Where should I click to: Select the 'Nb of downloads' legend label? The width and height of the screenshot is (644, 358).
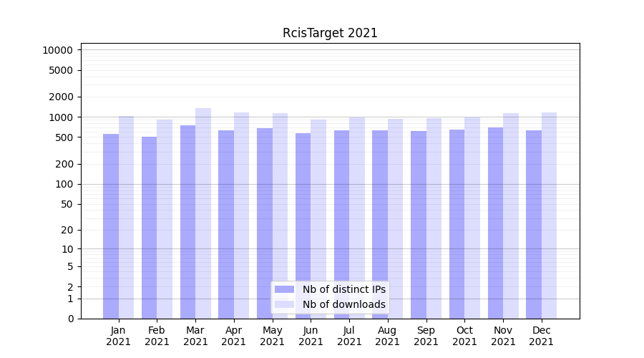[343, 304]
